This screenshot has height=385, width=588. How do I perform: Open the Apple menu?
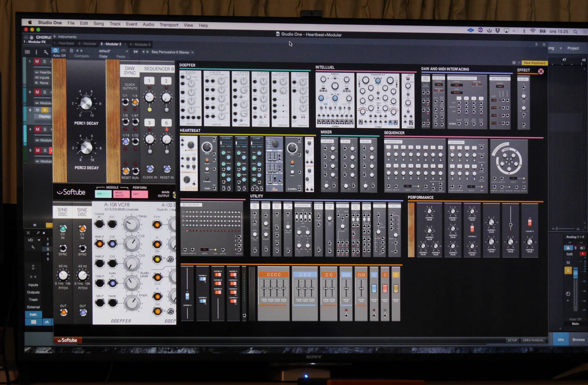click(30, 22)
